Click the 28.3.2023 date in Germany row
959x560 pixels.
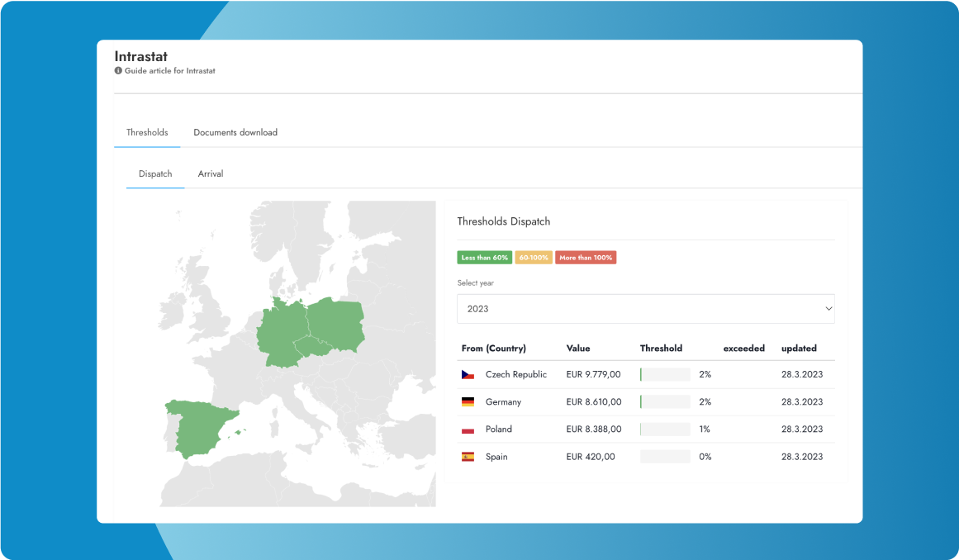coord(802,402)
